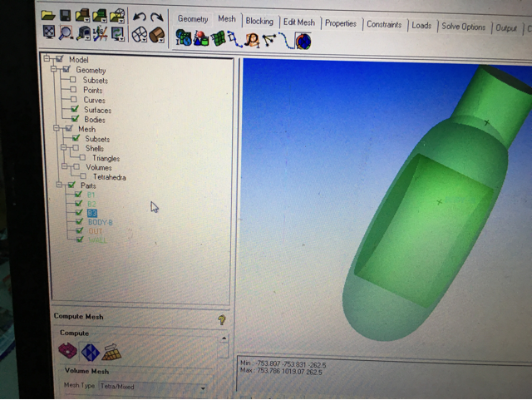Save the project with the disk icon
Image resolution: width=532 pixels, height=400 pixels.
65,15
